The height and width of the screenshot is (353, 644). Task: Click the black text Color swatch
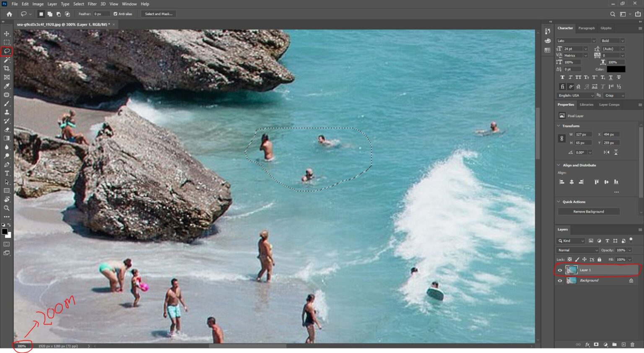point(616,69)
